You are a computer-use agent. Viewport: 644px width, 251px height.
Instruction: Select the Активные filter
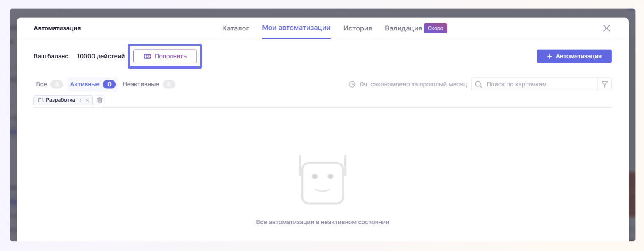(85, 84)
